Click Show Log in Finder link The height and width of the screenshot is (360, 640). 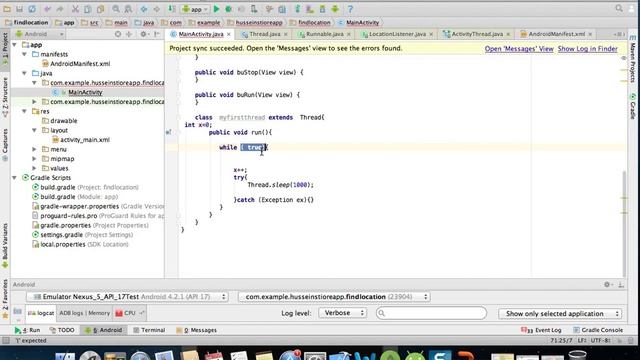(587, 49)
